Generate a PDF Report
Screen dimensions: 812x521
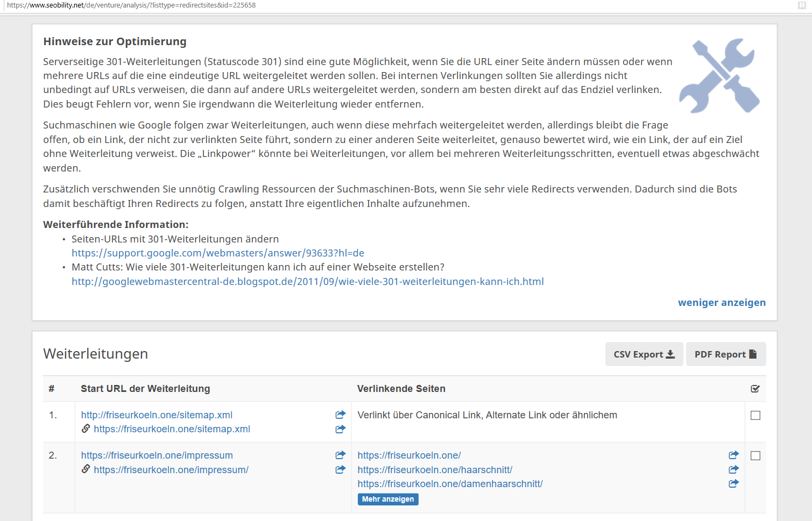726,354
